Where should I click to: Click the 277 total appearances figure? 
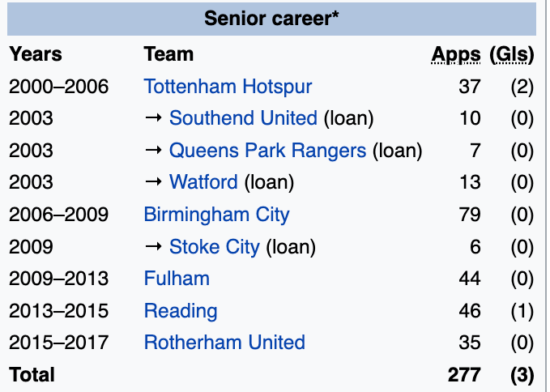[x=464, y=375]
